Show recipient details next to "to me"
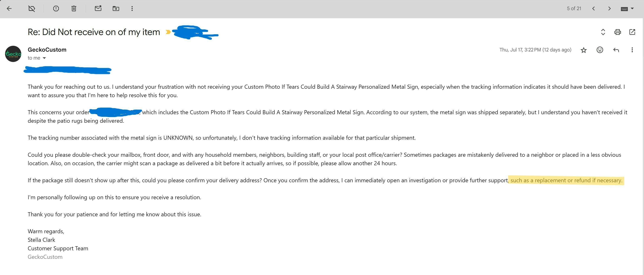The image size is (644, 275). [44, 58]
